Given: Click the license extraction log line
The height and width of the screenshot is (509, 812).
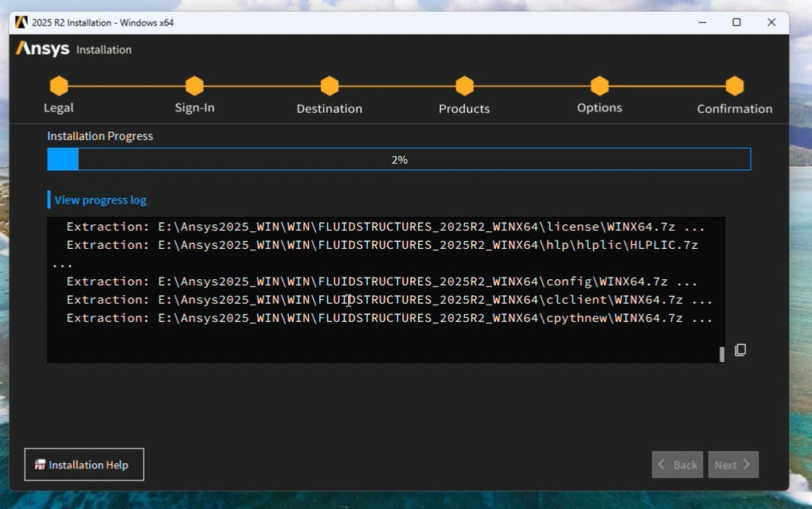Looking at the screenshot, I should tap(385, 227).
